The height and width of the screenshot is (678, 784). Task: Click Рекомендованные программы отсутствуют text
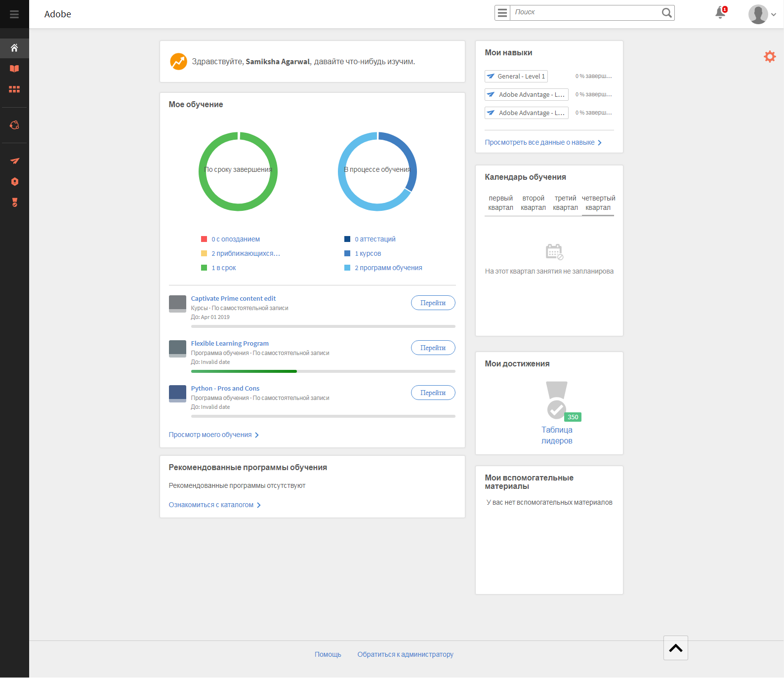coord(237,485)
